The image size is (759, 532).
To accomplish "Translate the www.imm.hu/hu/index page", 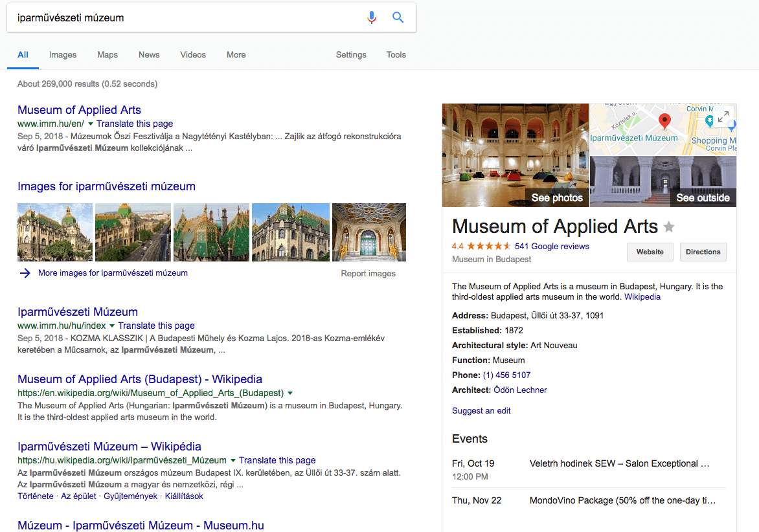I will pyautogui.click(x=156, y=326).
